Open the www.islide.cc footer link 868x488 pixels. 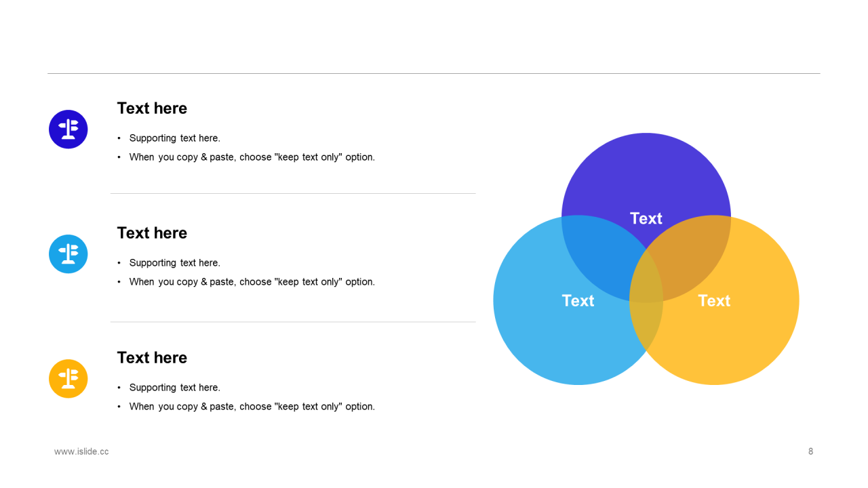pos(81,451)
